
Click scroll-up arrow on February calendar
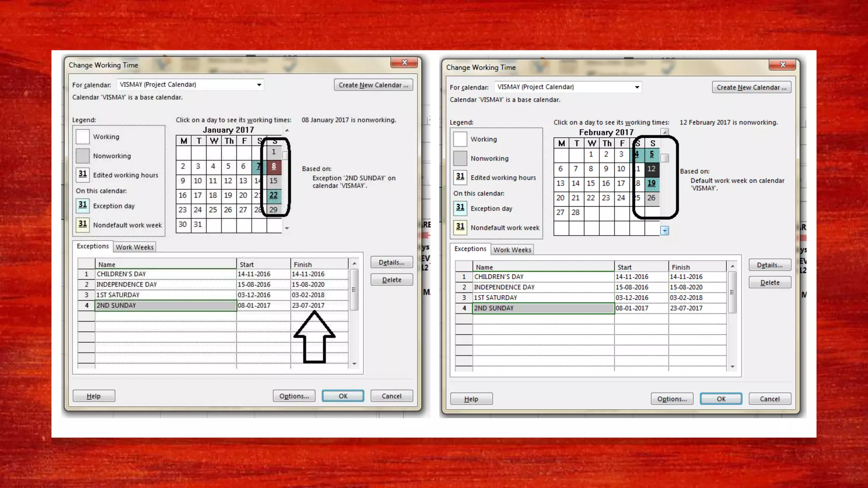pos(665,132)
